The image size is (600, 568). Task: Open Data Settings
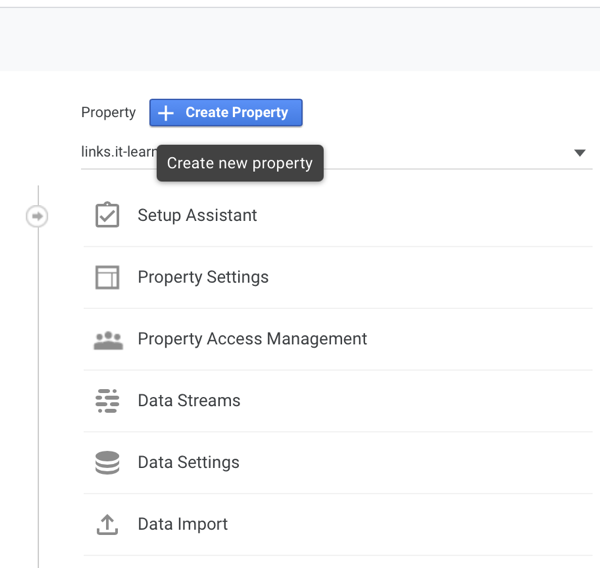188,463
